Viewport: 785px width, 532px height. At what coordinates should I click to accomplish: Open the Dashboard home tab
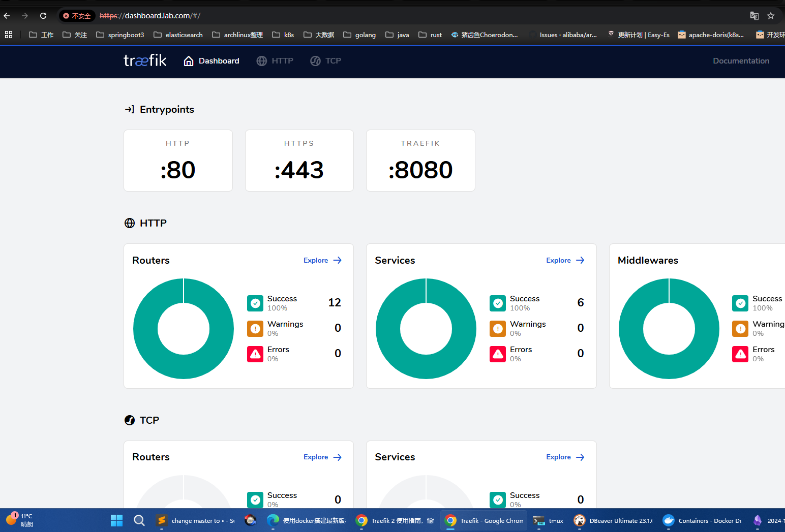tap(212, 61)
